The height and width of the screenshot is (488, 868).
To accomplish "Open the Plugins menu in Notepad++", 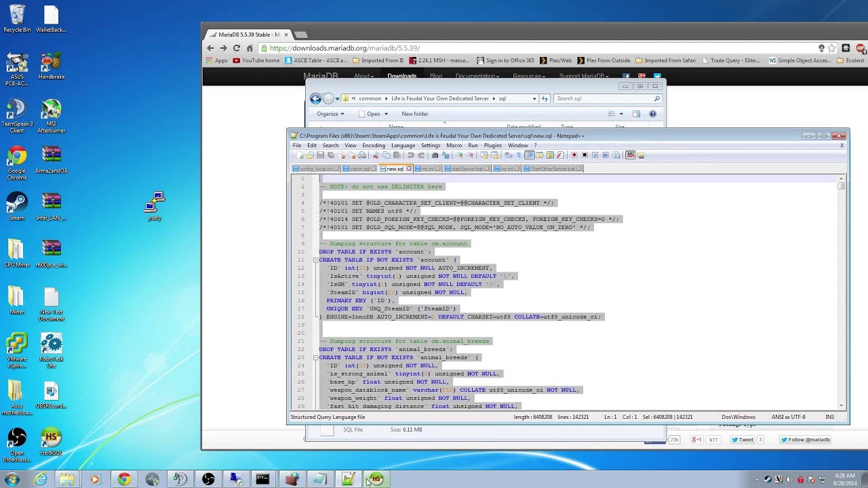I will (x=493, y=145).
